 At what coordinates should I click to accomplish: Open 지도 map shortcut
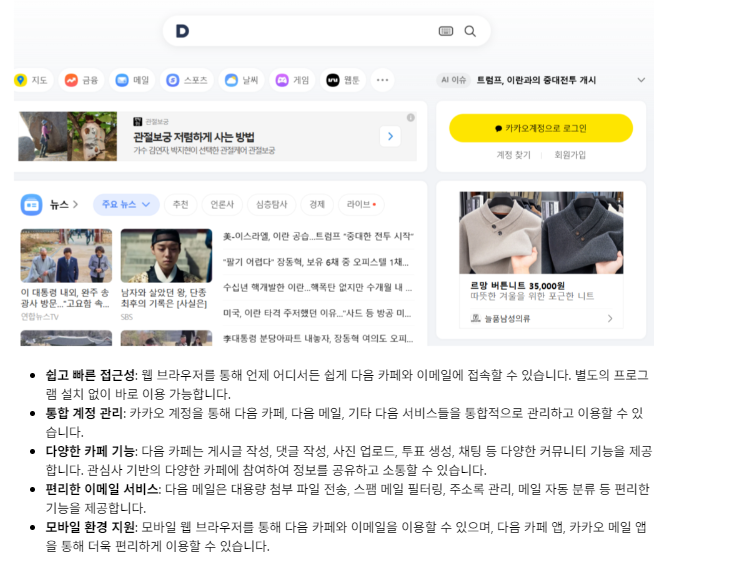(33, 80)
